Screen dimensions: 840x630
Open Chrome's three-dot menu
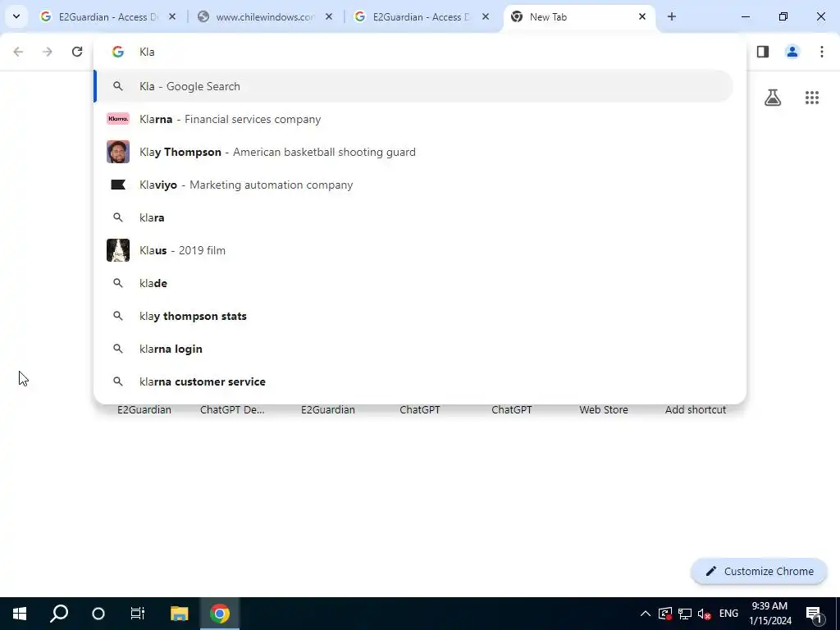click(x=822, y=52)
